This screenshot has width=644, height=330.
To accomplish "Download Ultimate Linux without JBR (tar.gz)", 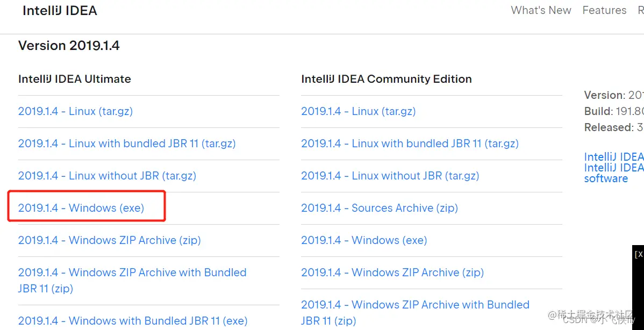I will 107,176.
